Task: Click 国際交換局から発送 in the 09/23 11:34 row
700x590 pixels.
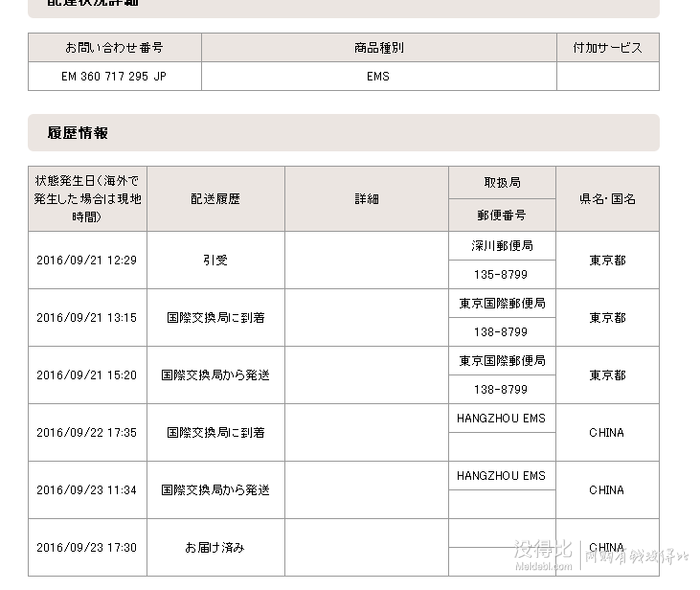Action: pyautogui.click(x=215, y=490)
